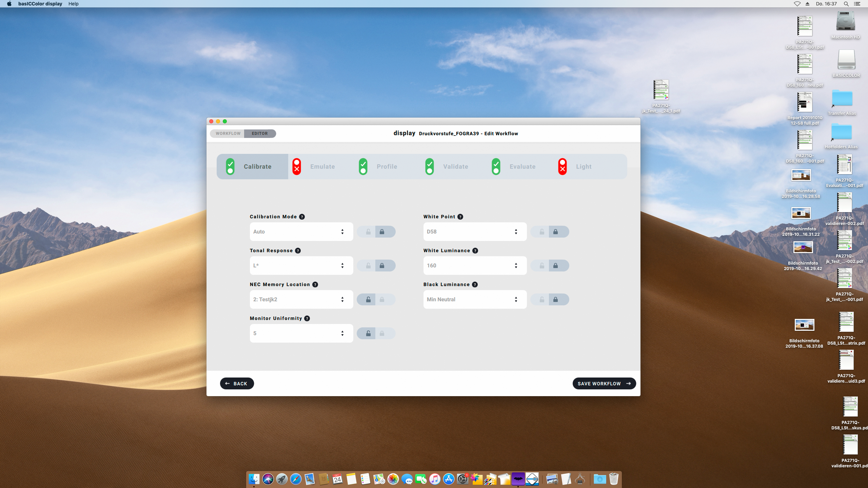The image size is (868, 488).
Task: Open the Calibration Mode dropdown set to Auto
Action: tap(301, 232)
